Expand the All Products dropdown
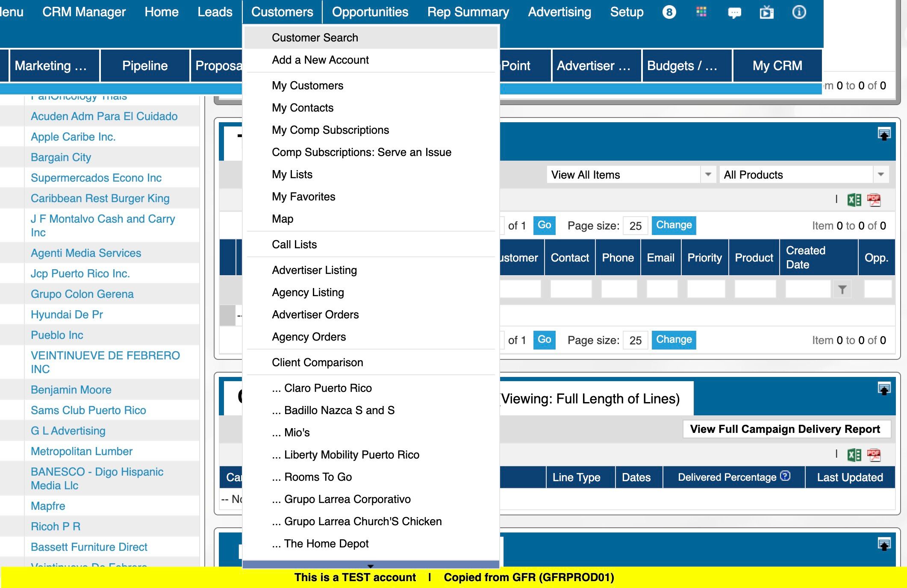 coord(880,174)
